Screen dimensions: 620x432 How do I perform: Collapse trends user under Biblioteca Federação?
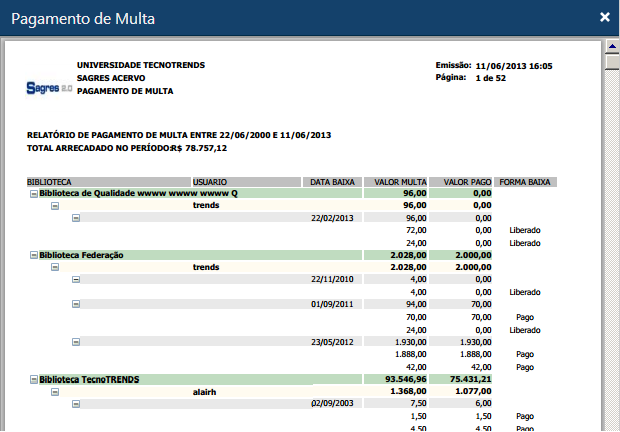click(x=55, y=267)
